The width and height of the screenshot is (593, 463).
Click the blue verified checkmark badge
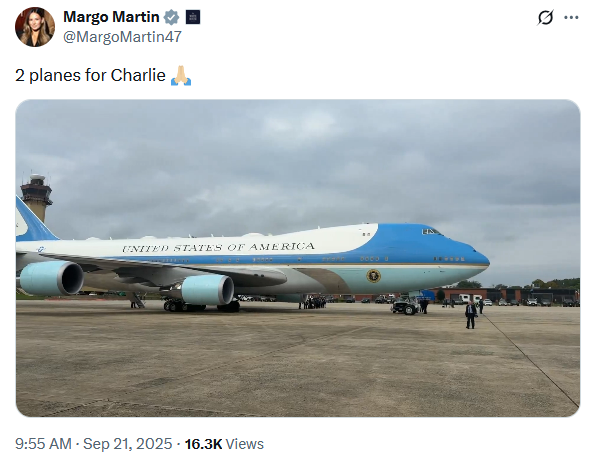coord(171,17)
